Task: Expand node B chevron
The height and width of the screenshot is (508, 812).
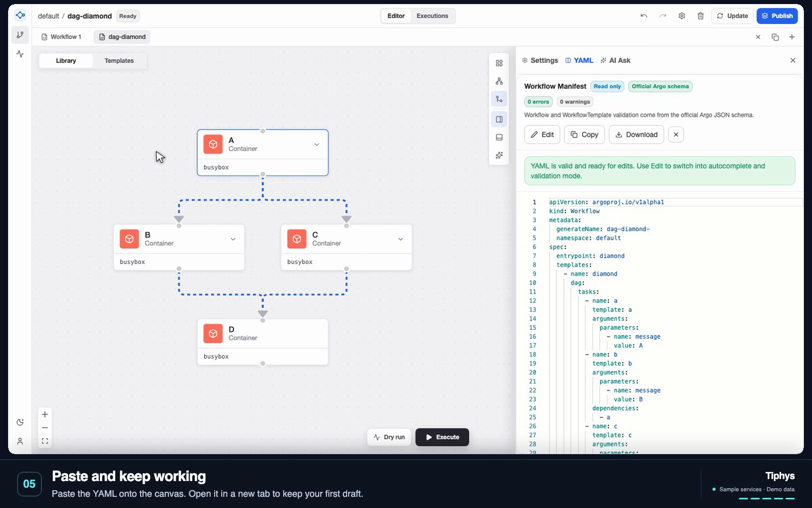Action: tap(233, 239)
